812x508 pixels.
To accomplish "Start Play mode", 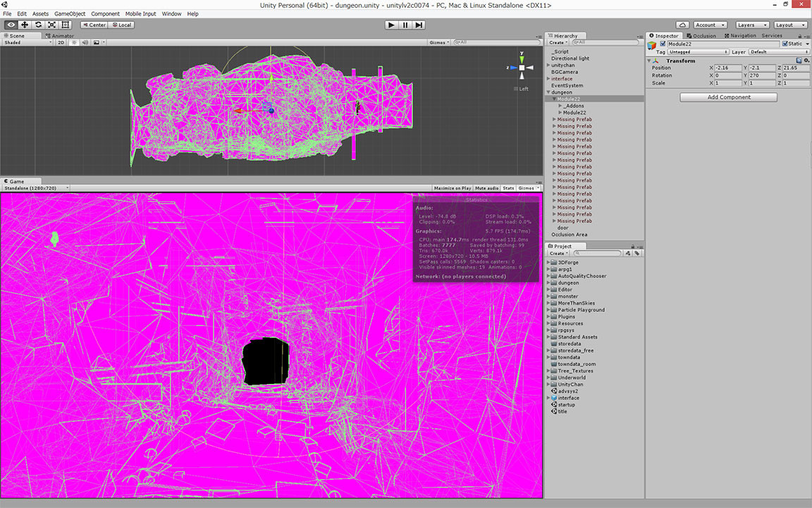I will coord(391,25).
